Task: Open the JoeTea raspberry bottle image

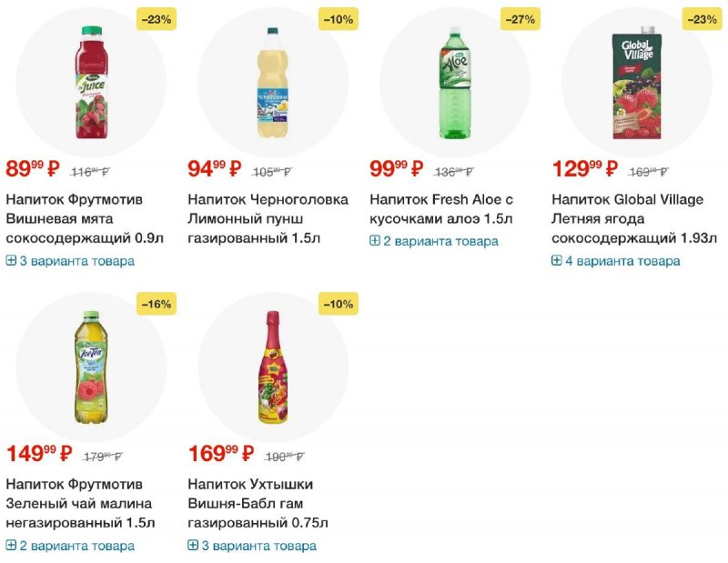Action: [92, 367]
